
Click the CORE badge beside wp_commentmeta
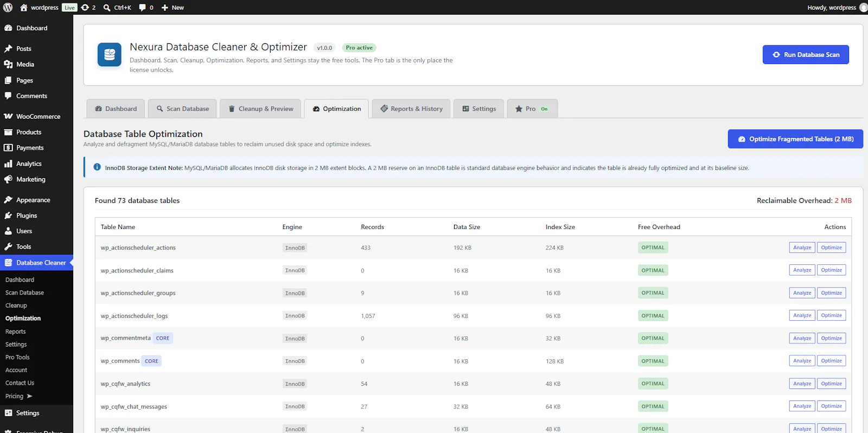pos(163,338)
